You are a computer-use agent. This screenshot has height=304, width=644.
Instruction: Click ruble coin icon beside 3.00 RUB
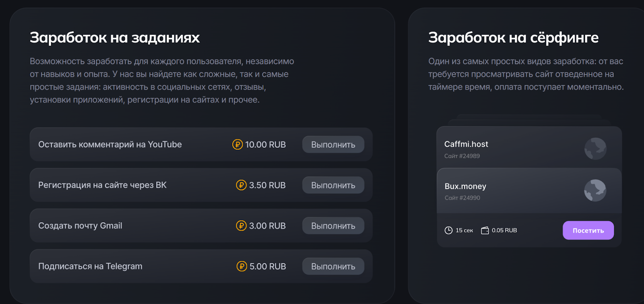tap(241, 226)
